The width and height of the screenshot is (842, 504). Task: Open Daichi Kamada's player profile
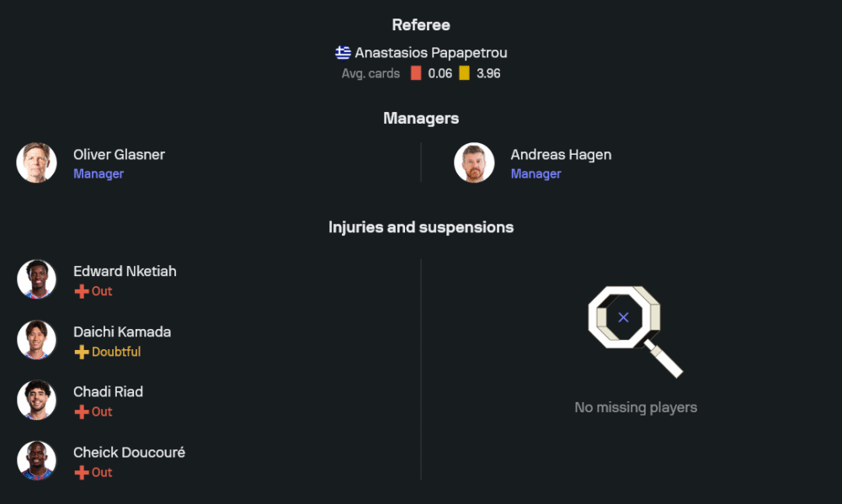pos(122,332)
